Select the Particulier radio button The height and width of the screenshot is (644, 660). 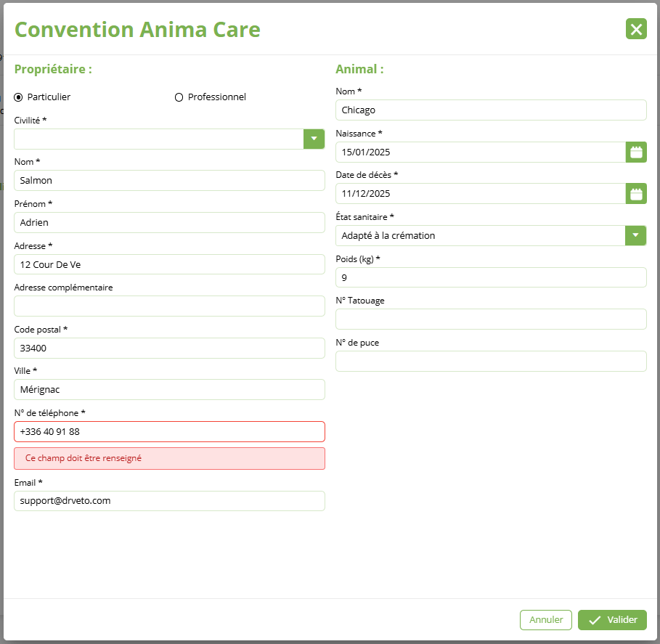[19, 97]
